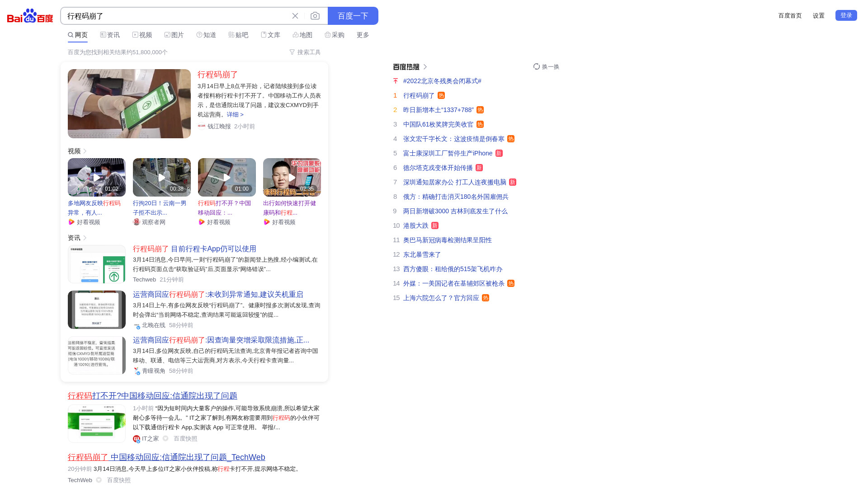Switch to the 地图 tab
Screen dimensions: 868x488
[x=302, y=35]
